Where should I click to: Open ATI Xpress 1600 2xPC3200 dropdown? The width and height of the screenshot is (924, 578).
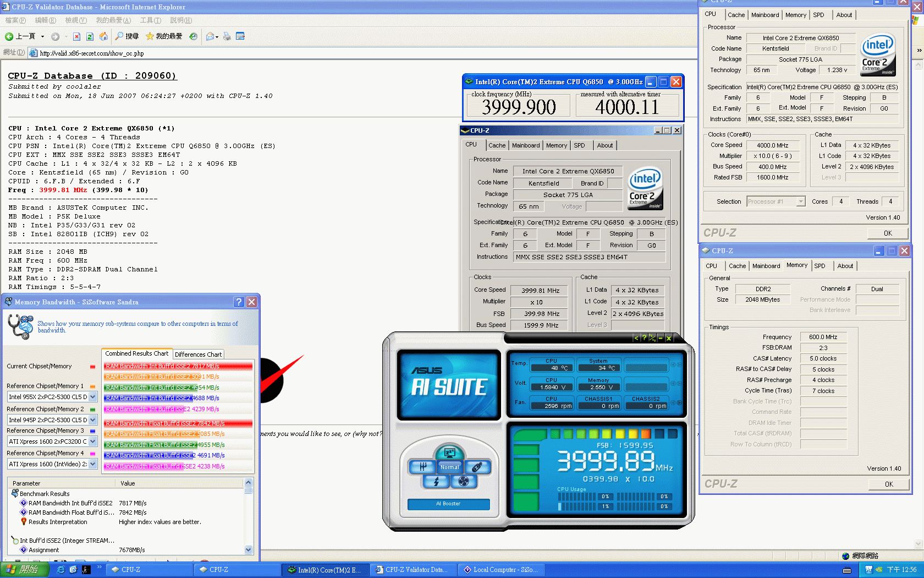click(x=92, y=441)
